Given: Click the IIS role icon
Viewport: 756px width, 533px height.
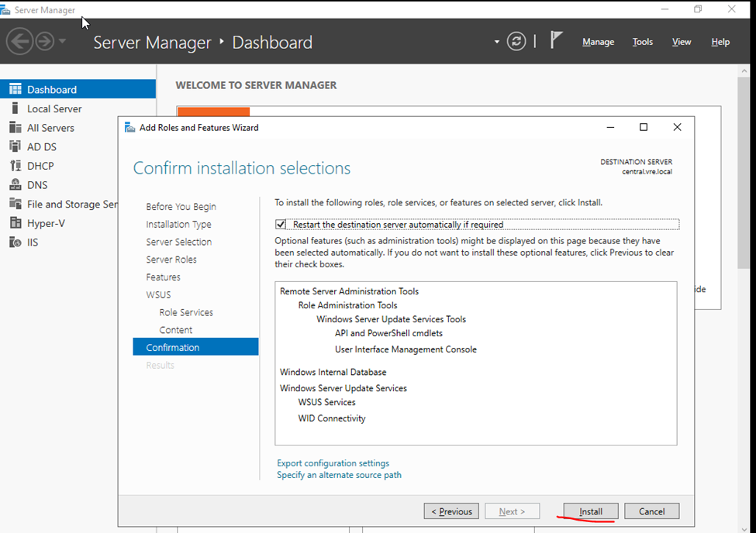Looking at the screenshot, I should pos(15,242).
